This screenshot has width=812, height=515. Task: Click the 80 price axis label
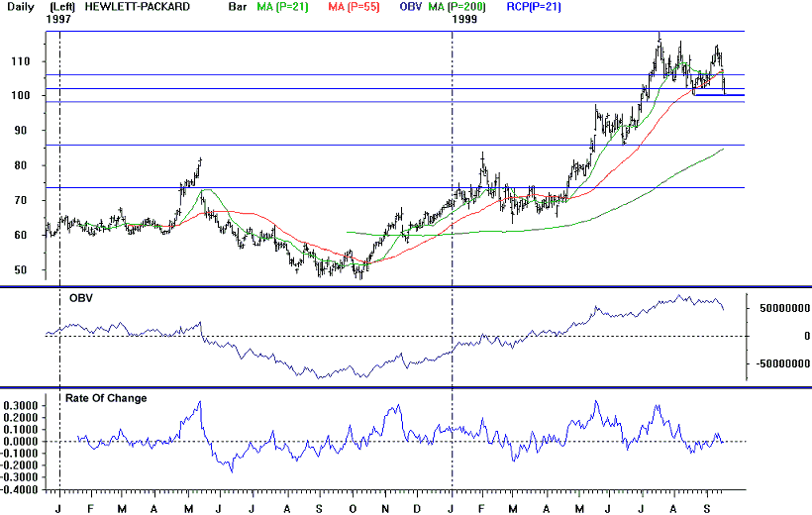[20, 165]
